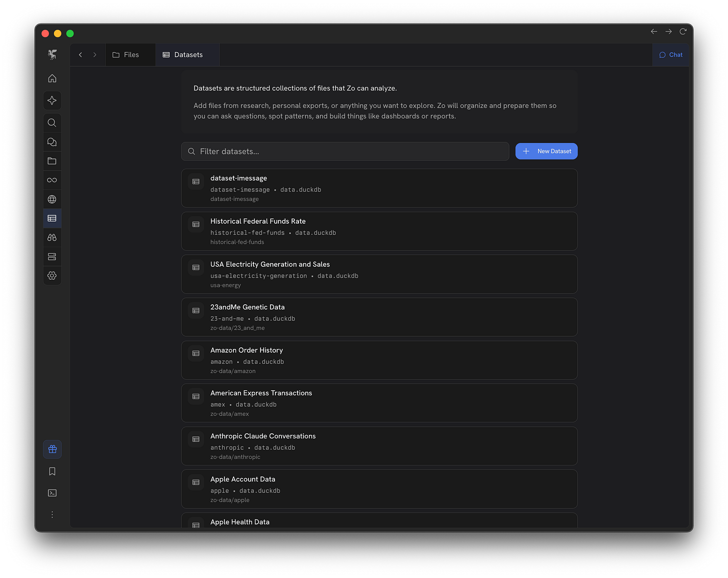Screen dimensions: 728x578
Task: Focus the Filter datasets search field
Action: point(345,151)
